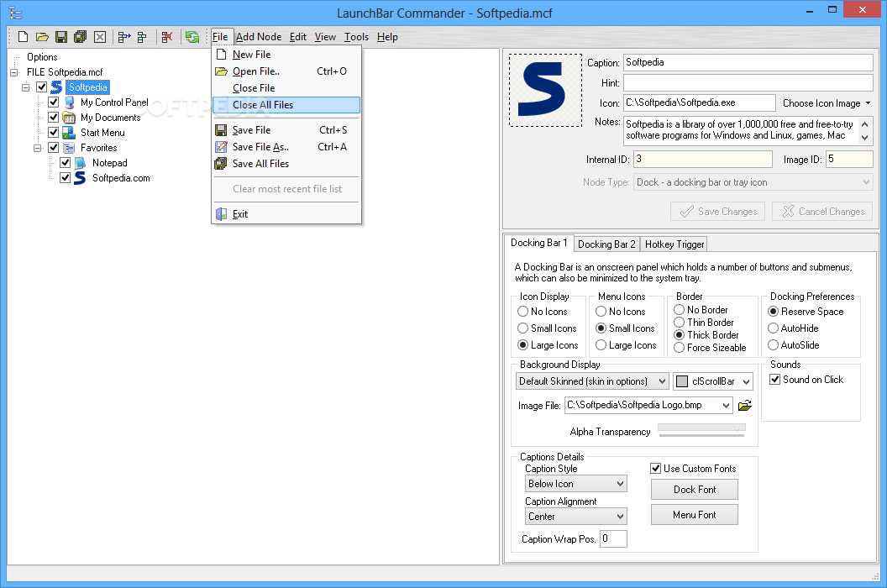
Task: Click the Start Menu node icon
Action: [69, 133]
